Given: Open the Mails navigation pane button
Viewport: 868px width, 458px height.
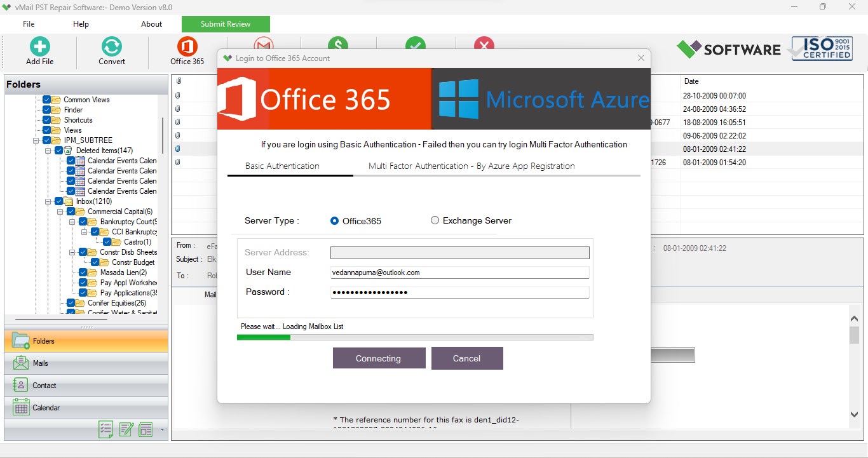Looking at the screenshot, I should 86,363.
